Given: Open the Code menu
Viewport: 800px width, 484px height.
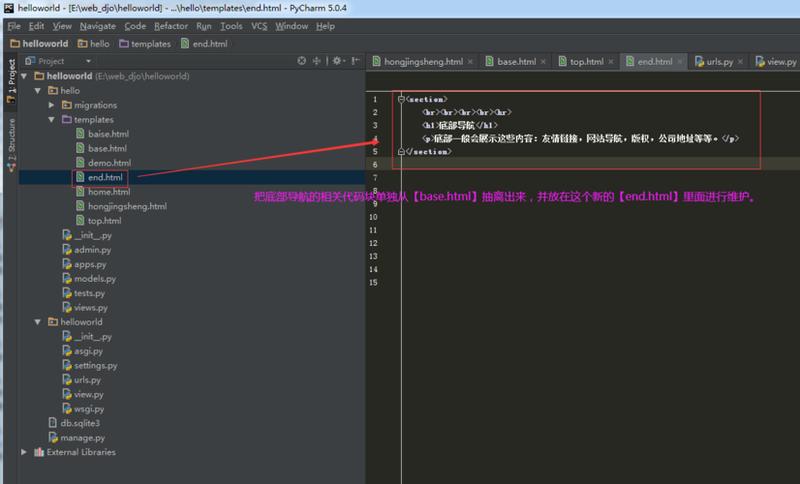Looking at the screenshot, I should click(135, 26).
